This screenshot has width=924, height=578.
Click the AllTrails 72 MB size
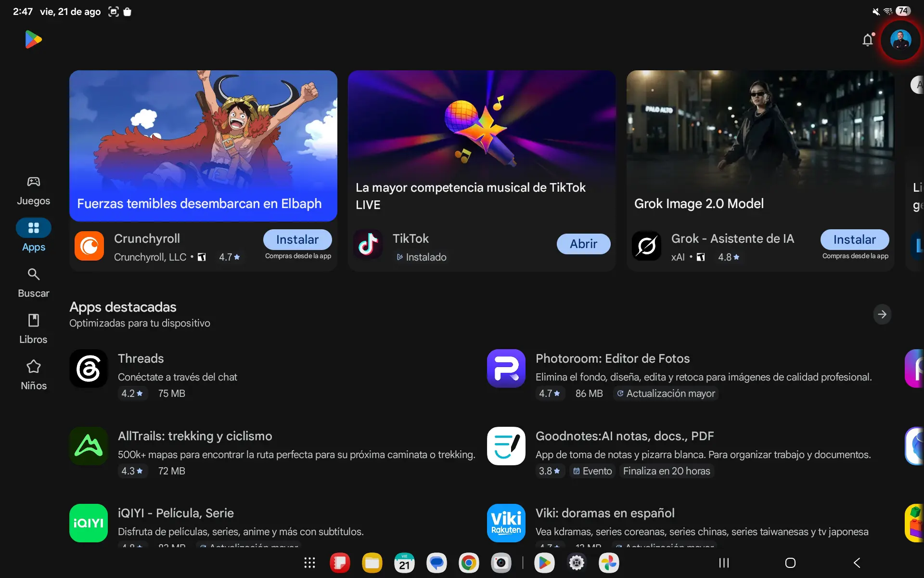click(172, 471)
